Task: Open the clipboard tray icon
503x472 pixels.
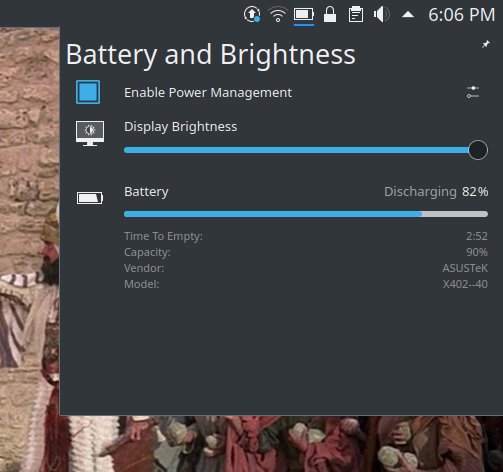Action: pyautogui.click(x=356, y=15)
